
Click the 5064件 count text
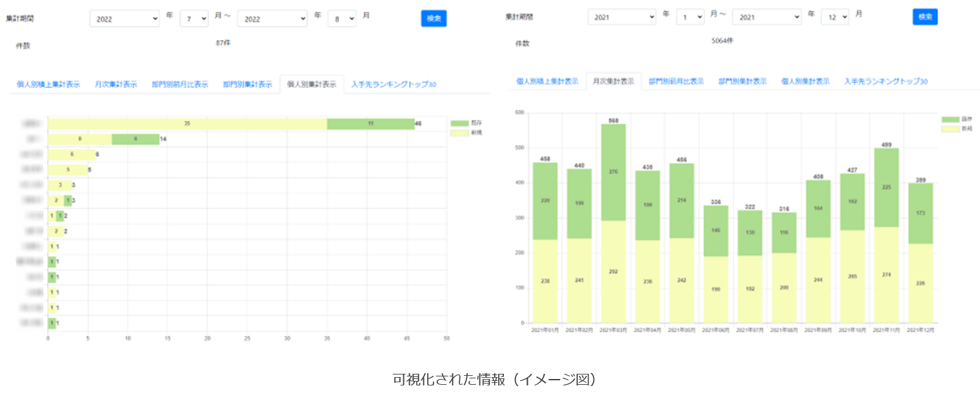tap(722, 41)
